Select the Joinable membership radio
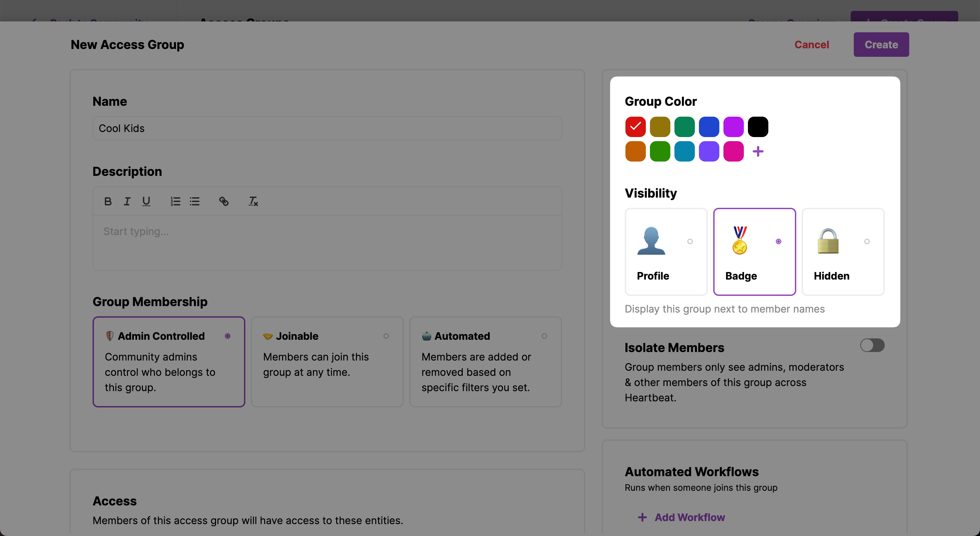Viewport: 980px width, 536px height. [x=386, y=336]
